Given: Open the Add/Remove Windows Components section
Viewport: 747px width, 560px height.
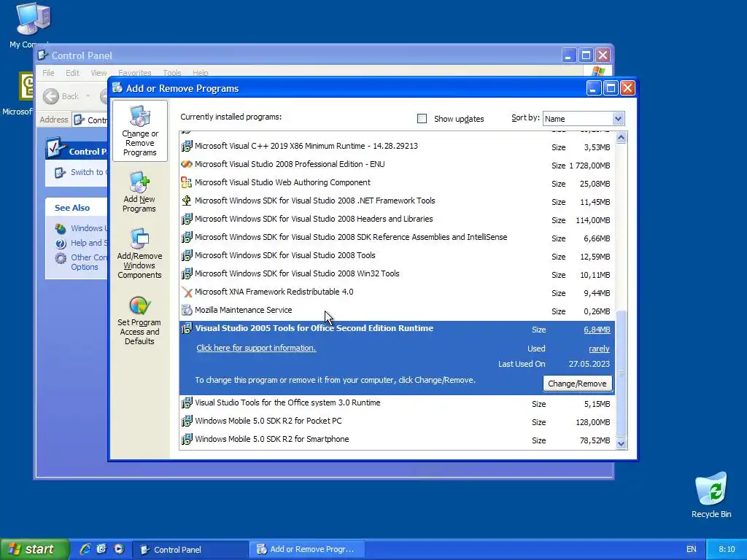Looking at the screenshot, I should (139, 253).
